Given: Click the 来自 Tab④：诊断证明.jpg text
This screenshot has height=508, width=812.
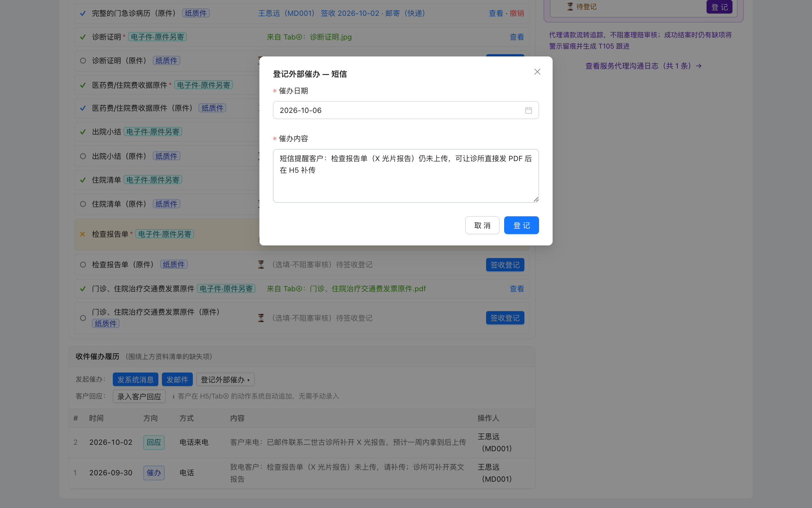Looking at the screenshot, I should pyautogui.click(x=309, y=37).
